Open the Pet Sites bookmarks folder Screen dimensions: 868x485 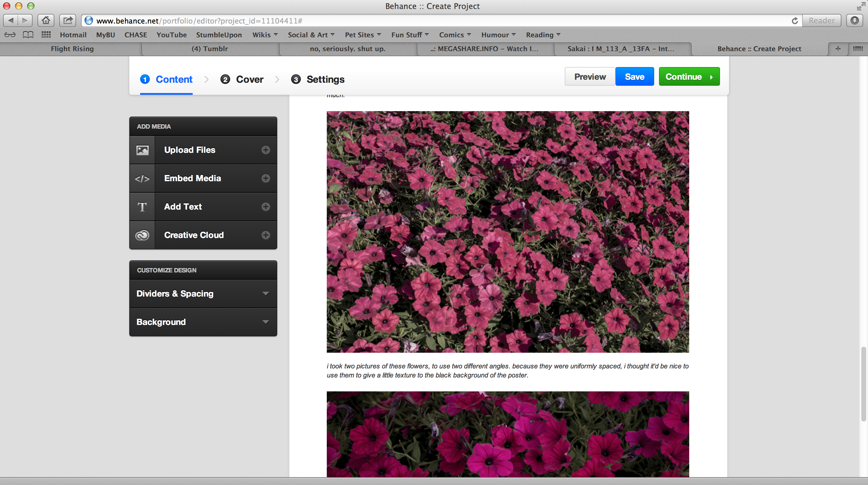click(363, 35)
